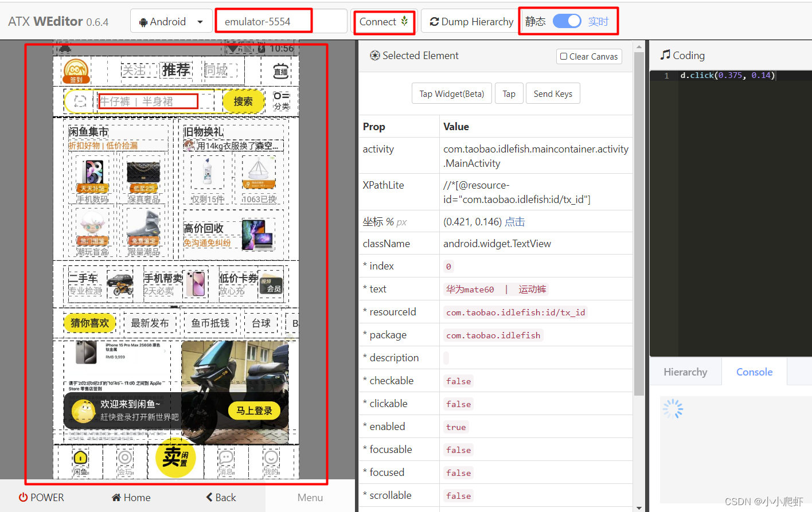Screen dimensions: 812x512
Task: Tap the 低价卡券 会员 icon
Action: click(x=271, y=285)
